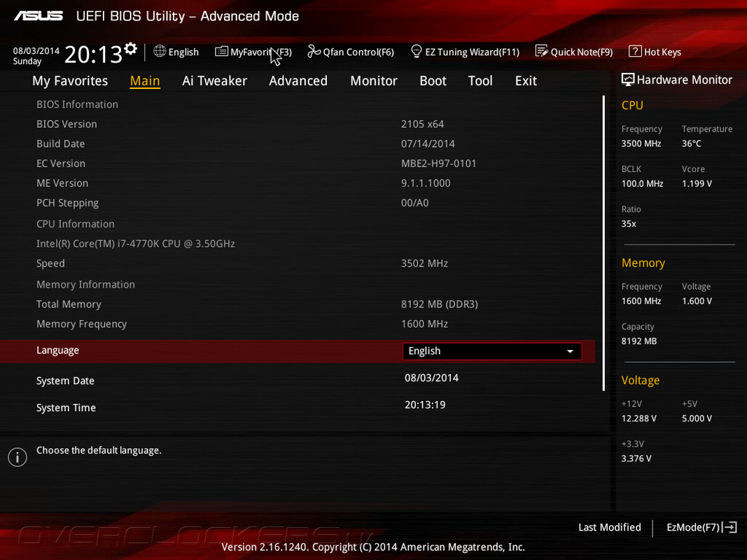Click the Speed value 3502 MHz
The width and height of the screenshot is (747, 560).
424,263
